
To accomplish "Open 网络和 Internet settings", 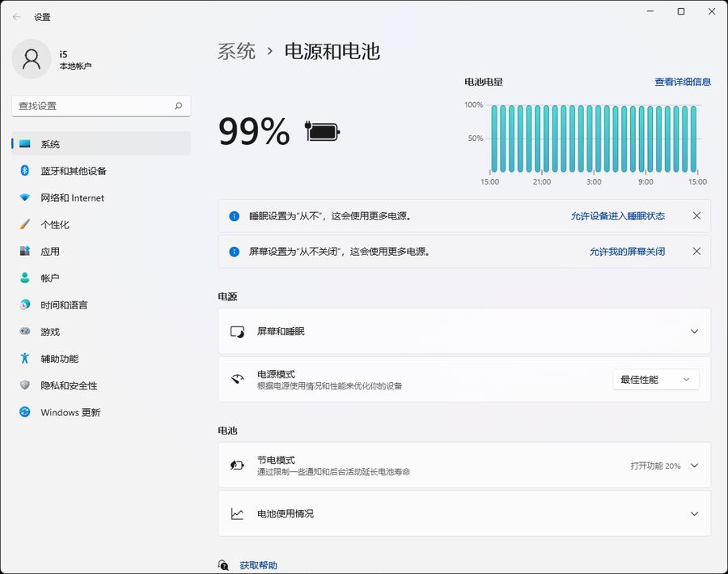I will [72, 198].
